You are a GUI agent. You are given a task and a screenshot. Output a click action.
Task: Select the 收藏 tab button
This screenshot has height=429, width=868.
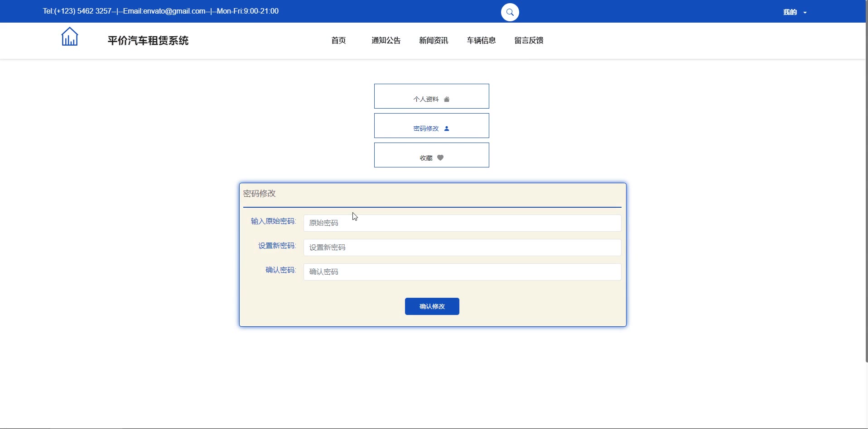432,155
